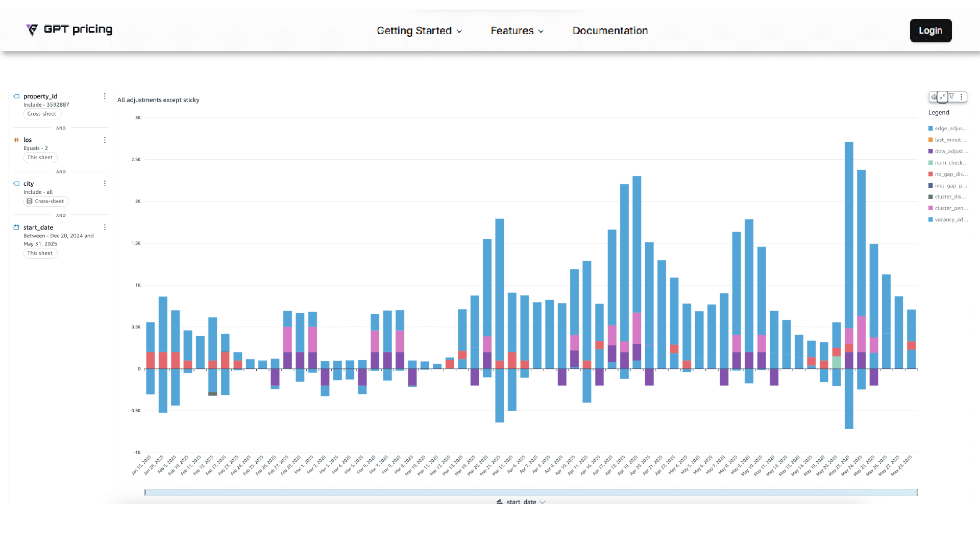Click the minimize visual arrows icon
Viewport: 980px width, 551px height.
pyautogui.click(x=943, y=96)
